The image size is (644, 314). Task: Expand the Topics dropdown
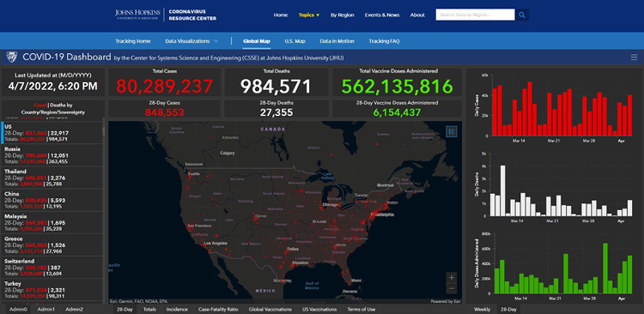pyautogui.click(x=309, y=14)
